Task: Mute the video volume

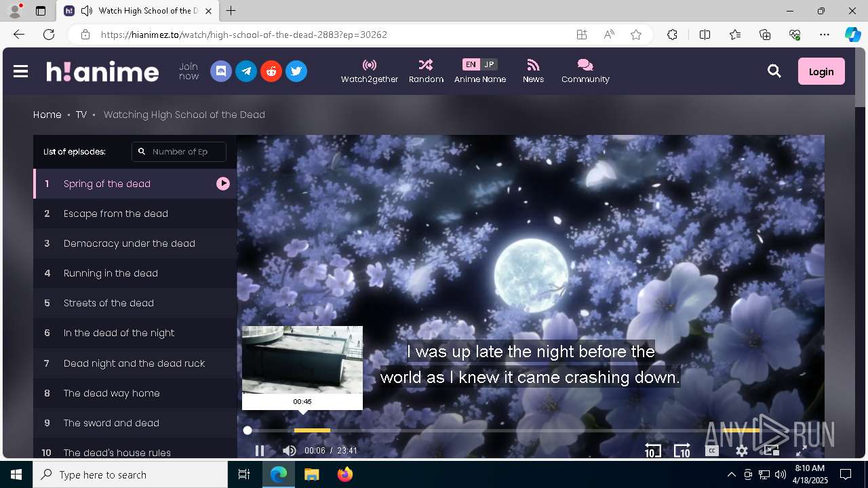Action: 289,451
